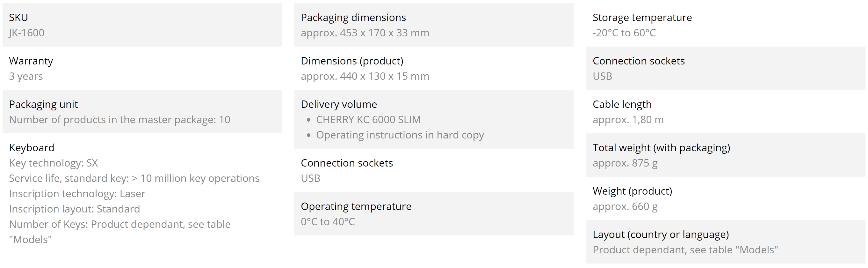Screen dimensions: 868x268
Task: Click the master package product count text
Action: [119, 120]
